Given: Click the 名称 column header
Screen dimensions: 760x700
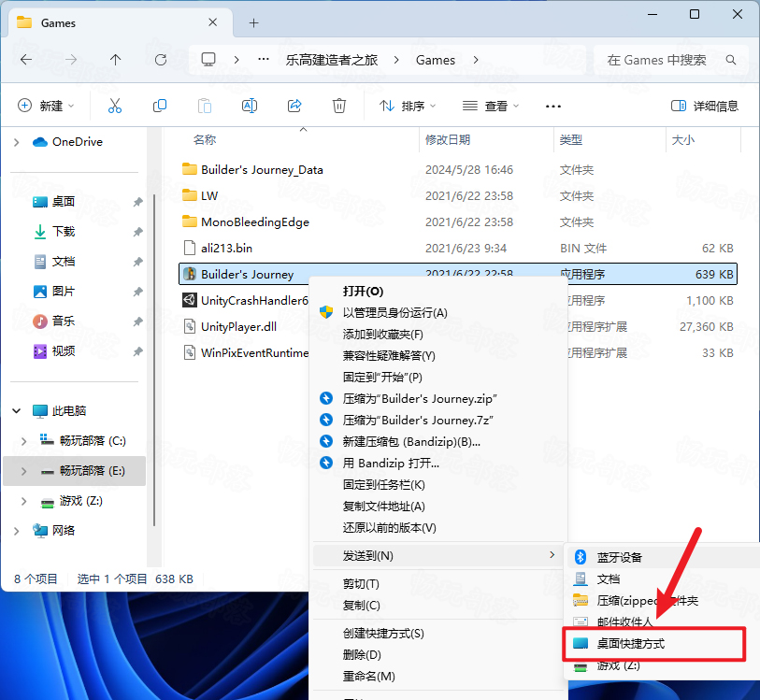Looking at the screenshot, I should click(204, 140).
